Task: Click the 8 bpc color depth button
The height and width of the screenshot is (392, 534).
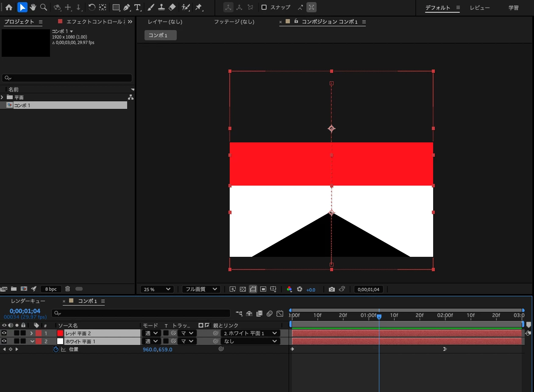Action: (51, 289)
